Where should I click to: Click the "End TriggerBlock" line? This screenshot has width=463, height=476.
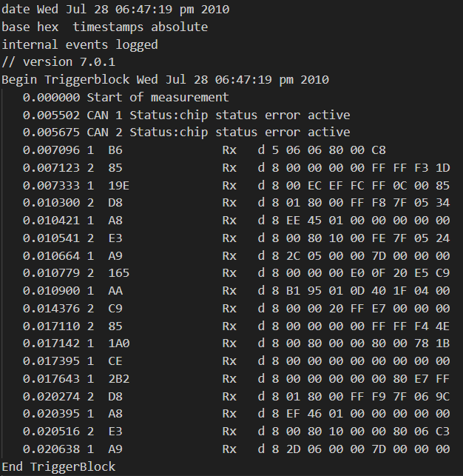pos(58,466)
